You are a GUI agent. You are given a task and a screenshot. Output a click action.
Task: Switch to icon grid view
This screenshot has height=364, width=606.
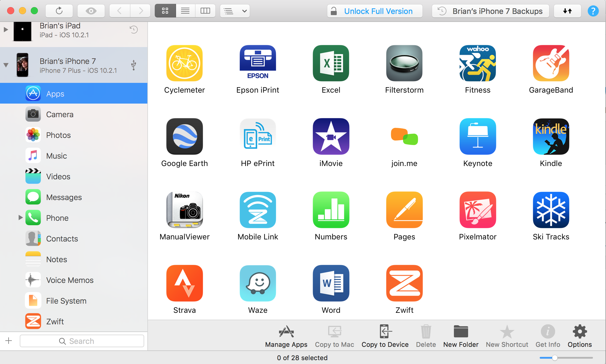(165, 11)
